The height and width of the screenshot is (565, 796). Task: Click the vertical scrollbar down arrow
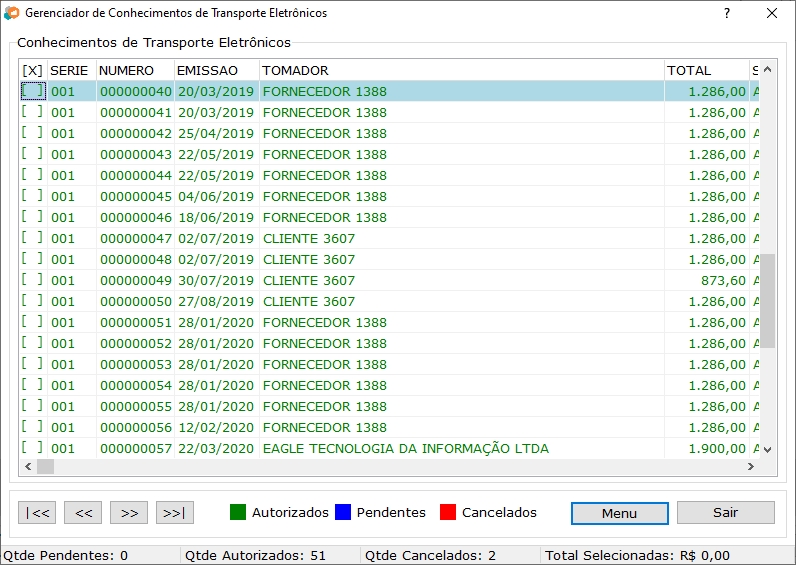pos(768,450)
